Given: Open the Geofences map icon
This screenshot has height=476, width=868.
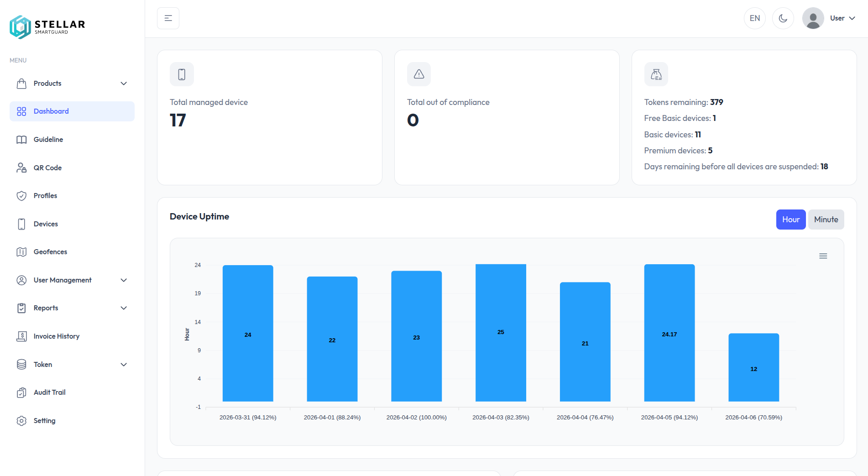Looking at the screenshot, I should 21,251.
